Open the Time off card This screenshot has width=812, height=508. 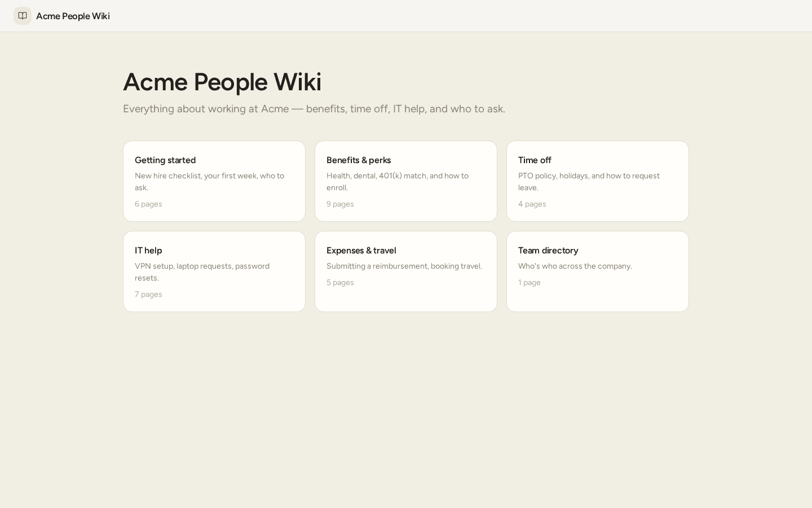click(x=598, y=181)
